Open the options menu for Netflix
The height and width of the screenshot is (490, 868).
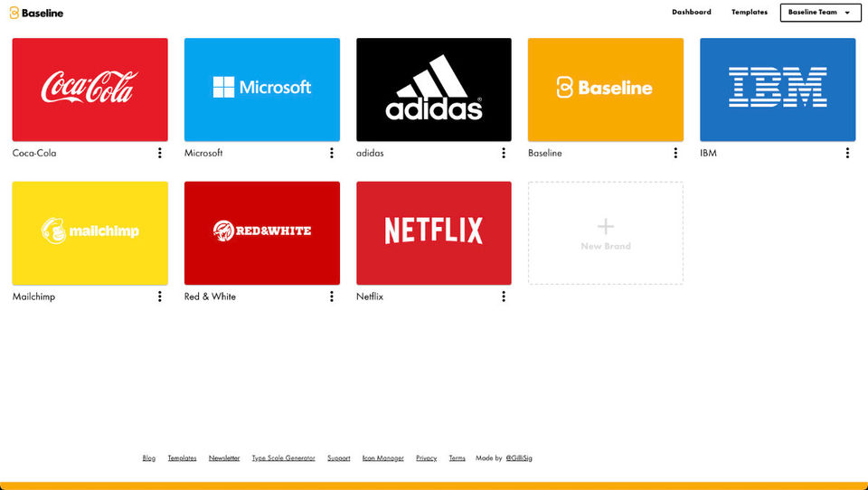pos(504,297)
